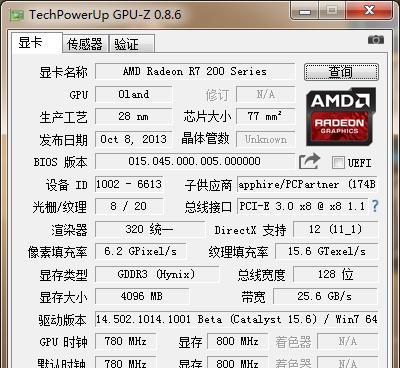Click the ROPs/TMUs 8 / 20 field

pyautogui.click(x=129, y=206)
